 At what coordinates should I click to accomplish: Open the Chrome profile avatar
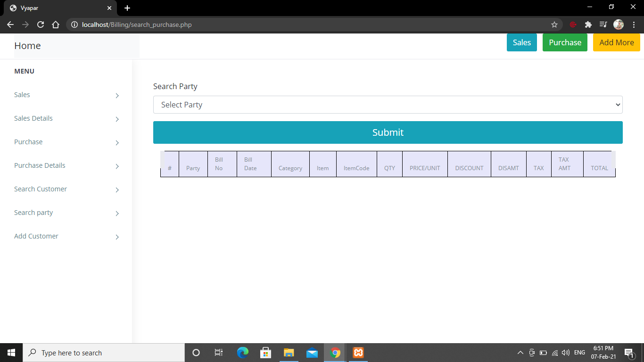click(x=619, y=25)
